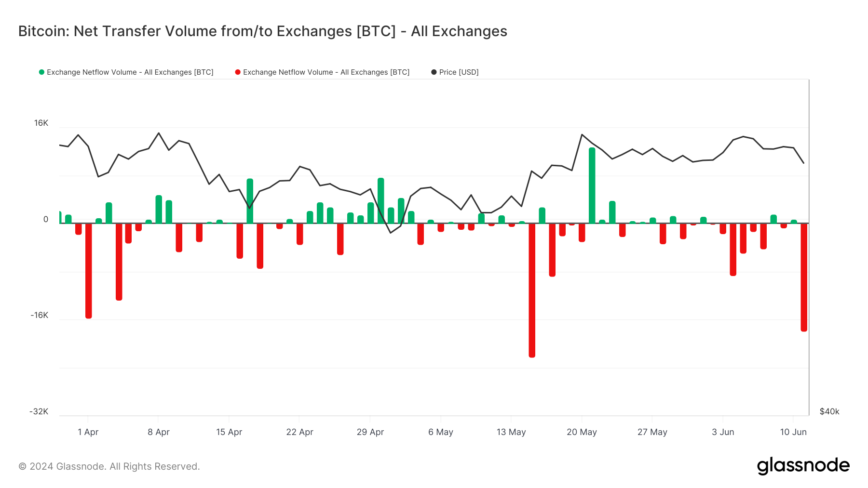This screenshot has width=868, height=488.
Task: Click the green legend dot
Action: point(41,72)
